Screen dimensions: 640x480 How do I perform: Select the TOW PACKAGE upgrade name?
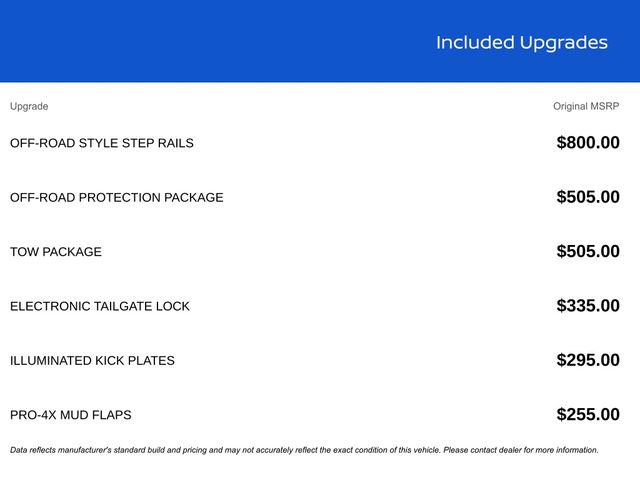(56, 252)
